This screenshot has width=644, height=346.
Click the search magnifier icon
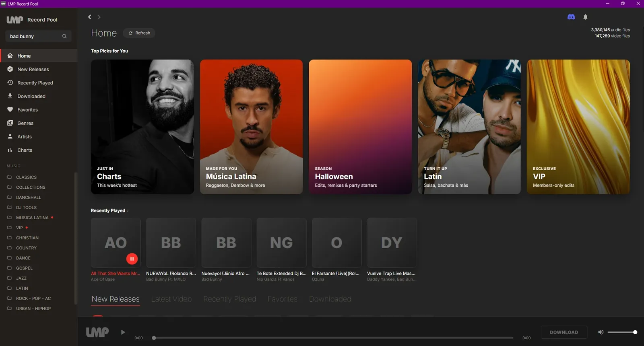click(x=64, y=36)
